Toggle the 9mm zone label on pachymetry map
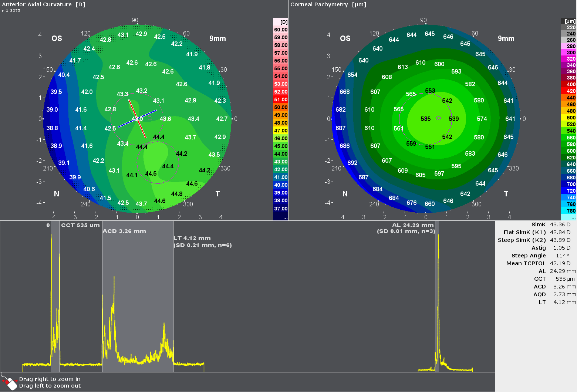 tap(506, 38)
